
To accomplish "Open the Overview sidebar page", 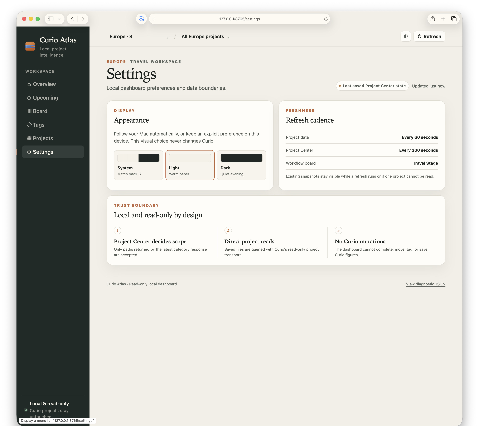I will click(53, 84).
